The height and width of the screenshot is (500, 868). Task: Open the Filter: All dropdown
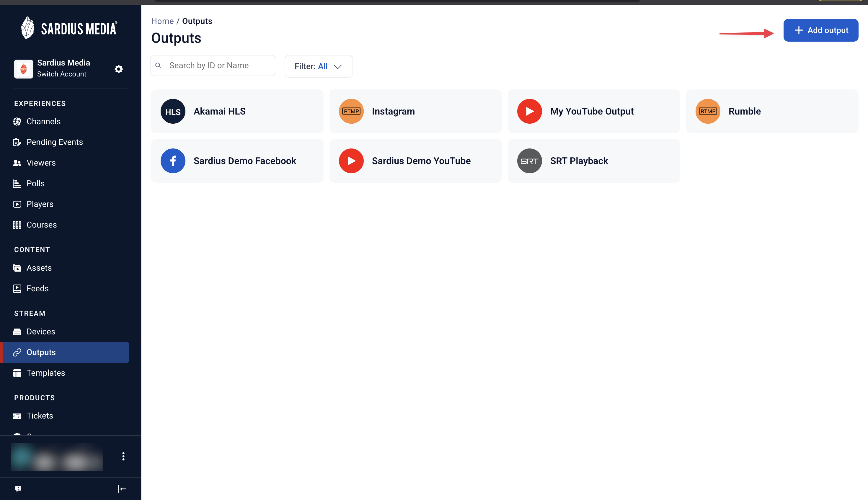[319, 66]
